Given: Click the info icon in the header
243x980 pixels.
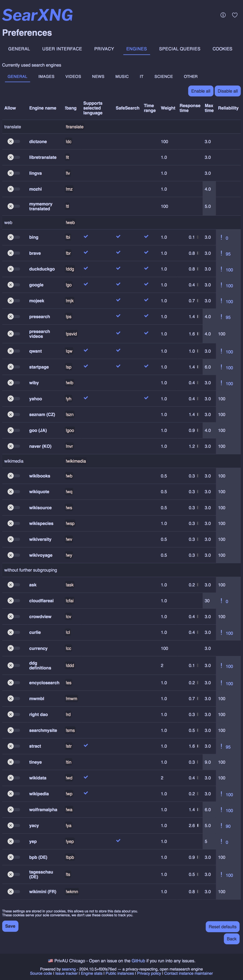Looking at the screenshot, I should tap(223, 15).
